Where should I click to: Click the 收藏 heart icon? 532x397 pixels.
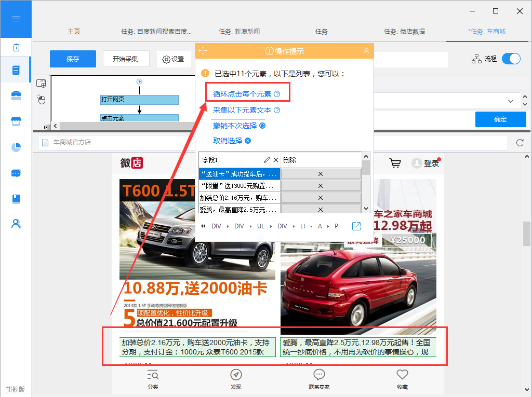pyautogui.click(x=402, y=375)
